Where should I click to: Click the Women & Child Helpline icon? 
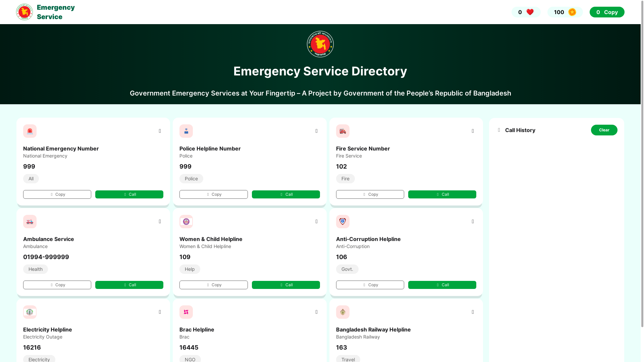pyautogui.click(x=186, y=222)
